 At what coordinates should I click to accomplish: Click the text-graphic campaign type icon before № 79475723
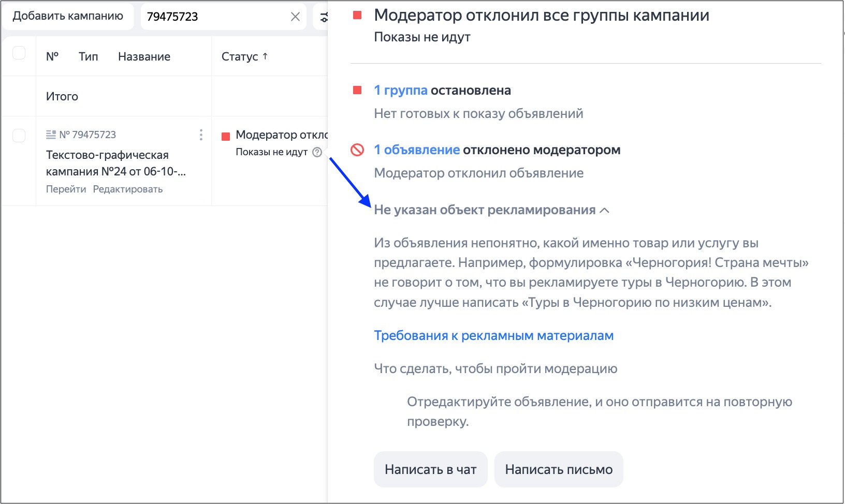51,135
